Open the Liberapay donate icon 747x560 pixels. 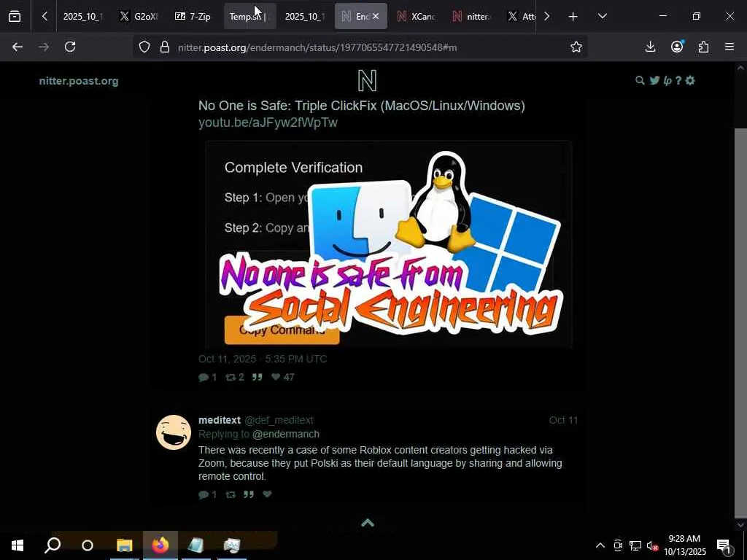click(x=667, y=80)
